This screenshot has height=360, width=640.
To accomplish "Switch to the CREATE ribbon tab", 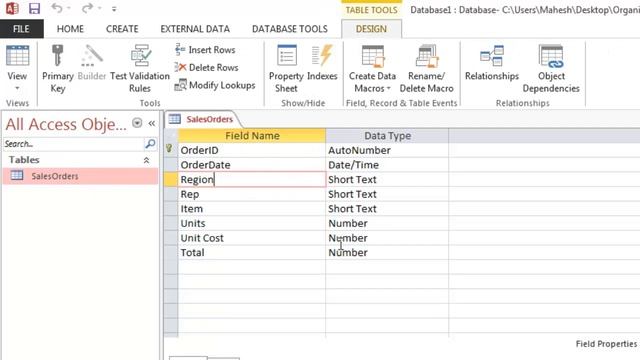I will 122,29.
